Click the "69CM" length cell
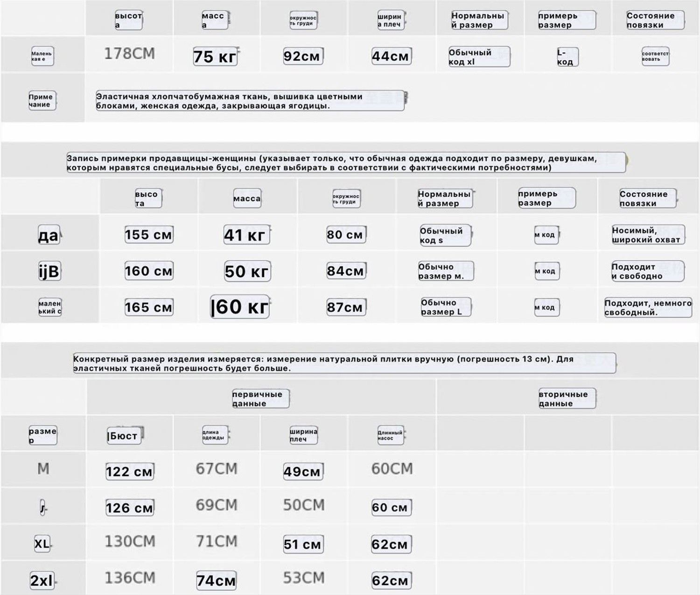The height and width of the screenshot is (595, 700). (x=217, y=505)
